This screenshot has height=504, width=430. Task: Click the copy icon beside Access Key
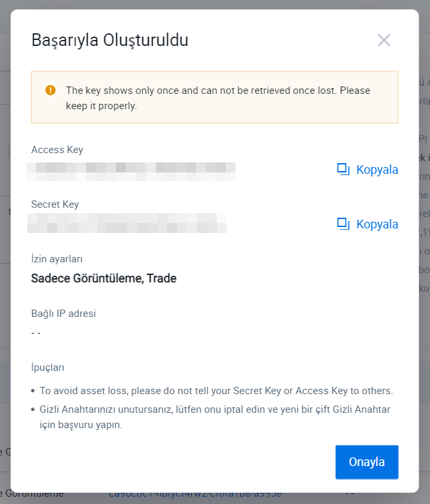(x=343, y=169)
